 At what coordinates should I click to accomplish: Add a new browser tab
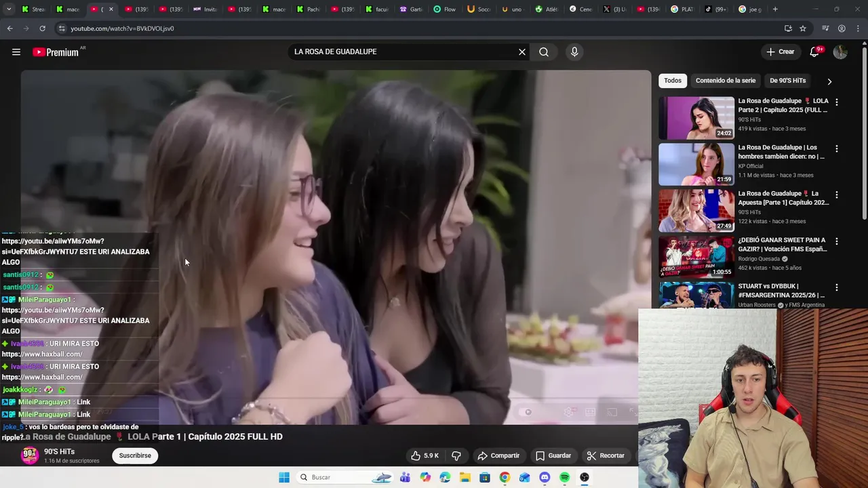775,9
